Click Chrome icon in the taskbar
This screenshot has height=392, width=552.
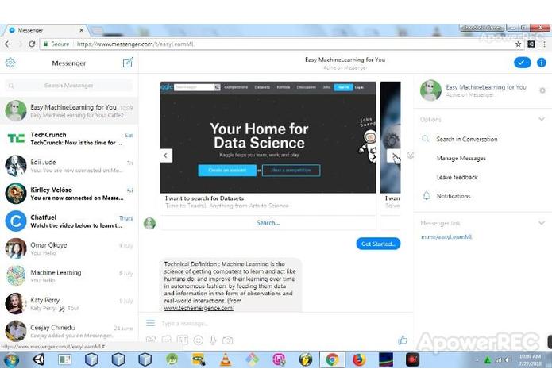click(332, 359)
